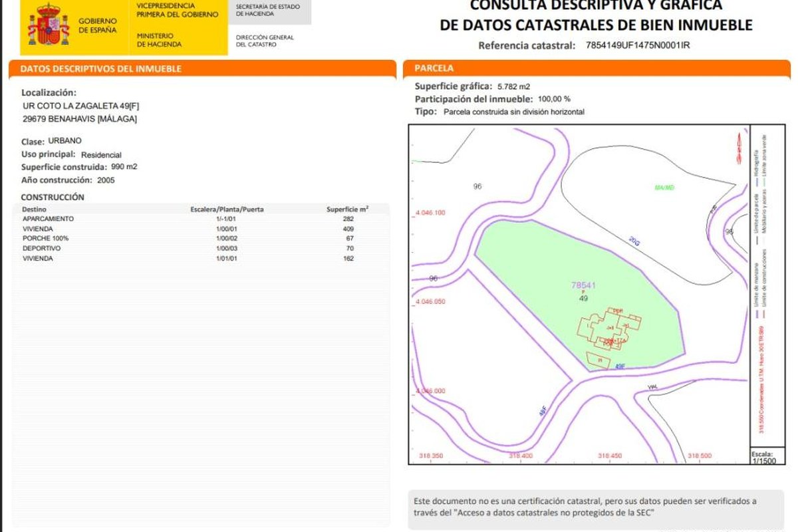
Task: Click the red building footprint outline on map
Action: click(608, 328)
